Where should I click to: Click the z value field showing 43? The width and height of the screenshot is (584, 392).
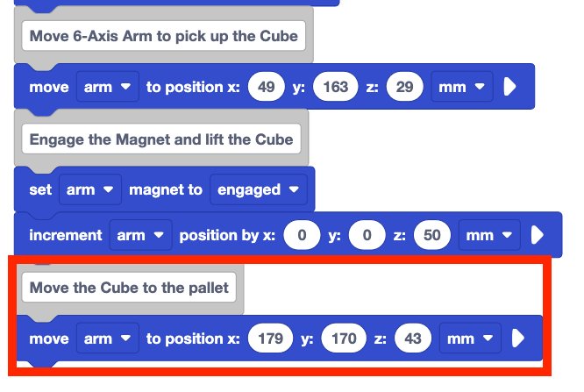pyautogui.click(x=414, y=338)
